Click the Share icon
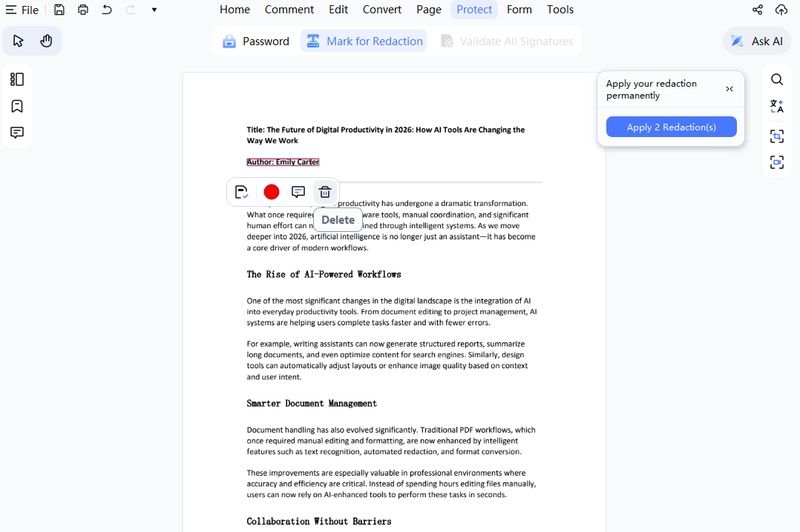Image resolution: width=800 pixels, height=532 pixels. [758, 10]
